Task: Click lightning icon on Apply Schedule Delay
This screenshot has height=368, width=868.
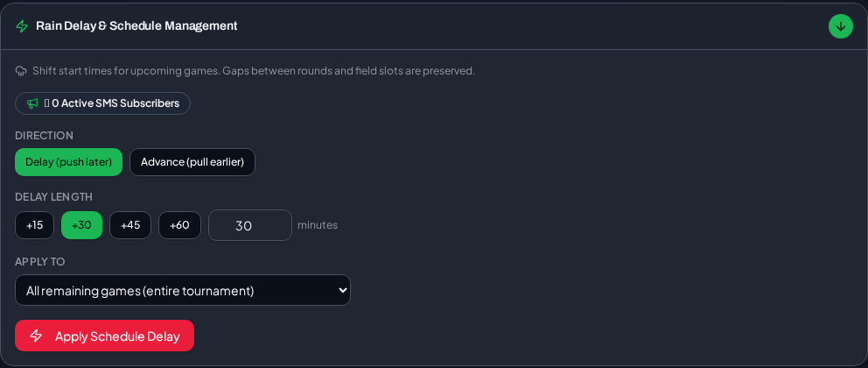Action: [36, 336]
